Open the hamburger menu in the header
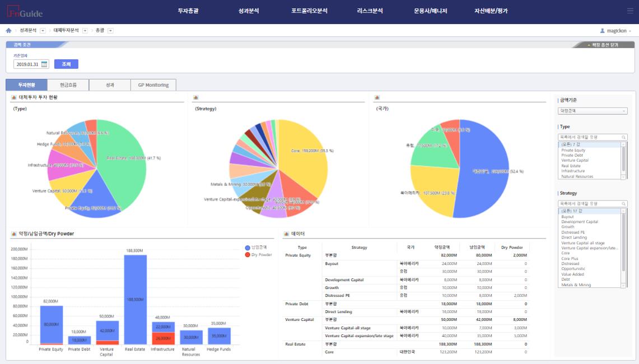Viewport: 639px width, 364px height. click(x=629, y=11)
